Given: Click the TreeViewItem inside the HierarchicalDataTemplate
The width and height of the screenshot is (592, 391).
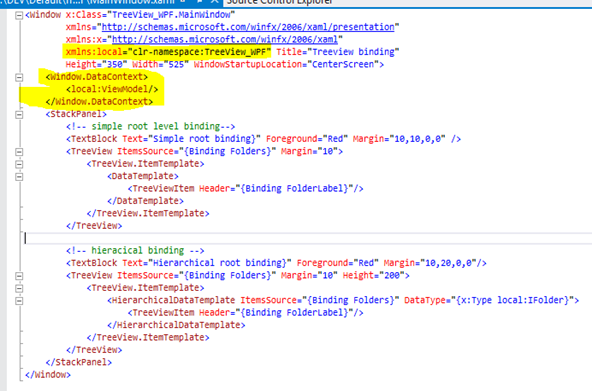Looking at the screenshot, I should pos(245,312).
